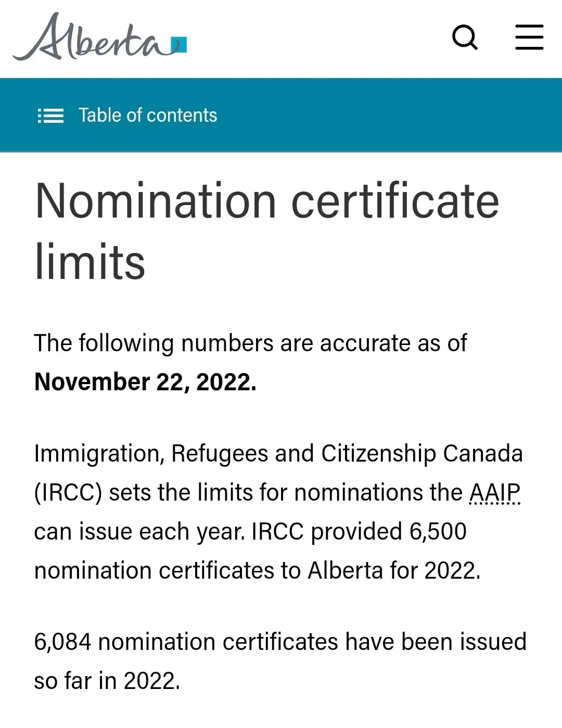The image size is (562, 728).
Task: Click 'have been issued' text
Action: pyautogui.click(x=436, y=642)
